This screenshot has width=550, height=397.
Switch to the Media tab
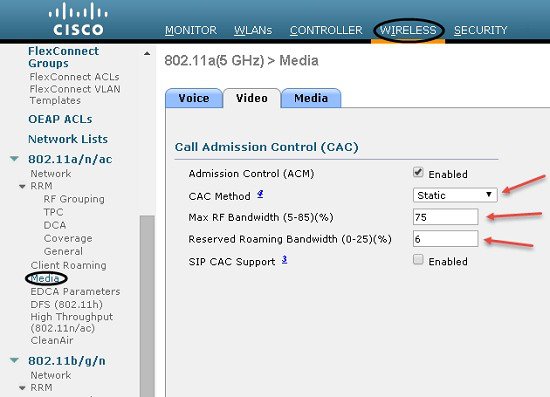(x=311, y=98)
